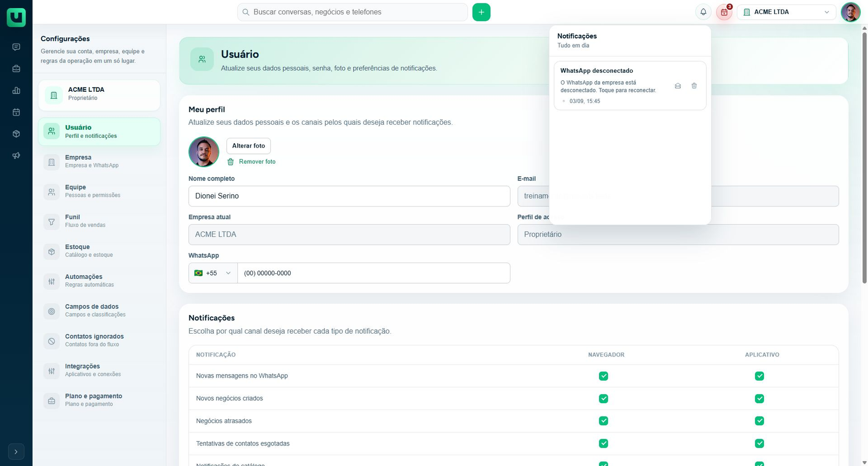Open the user avatar in top bar
The image size is (868, 466).
click(851, 12)
